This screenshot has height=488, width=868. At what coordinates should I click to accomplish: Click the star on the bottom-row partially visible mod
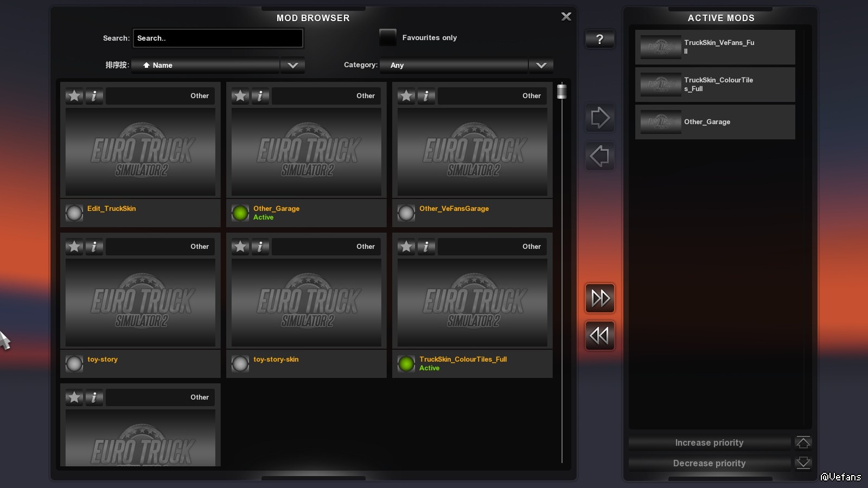74,397
